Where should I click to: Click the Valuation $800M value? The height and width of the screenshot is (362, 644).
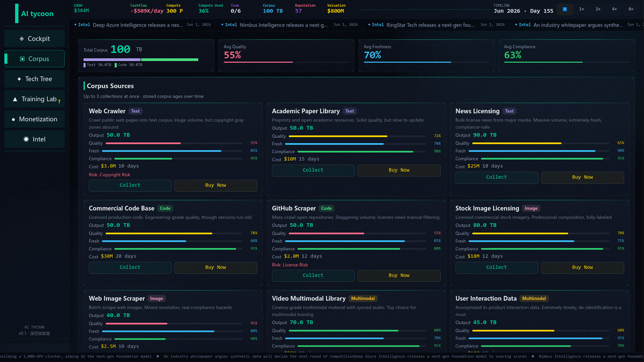[336, 11]
